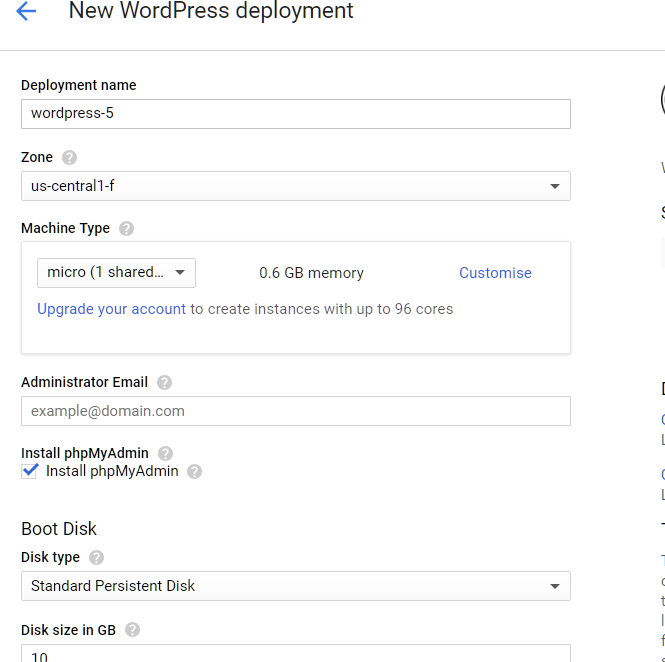The height and width of the screenshot is (662, 665).
Task: Click the Disk size input field
Action: tap(295, 653)
